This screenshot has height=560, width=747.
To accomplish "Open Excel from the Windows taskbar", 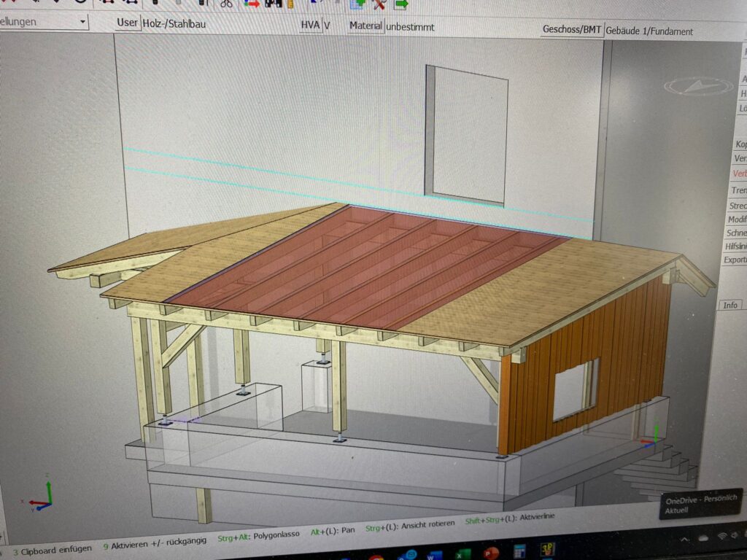I will coord(460,554).
